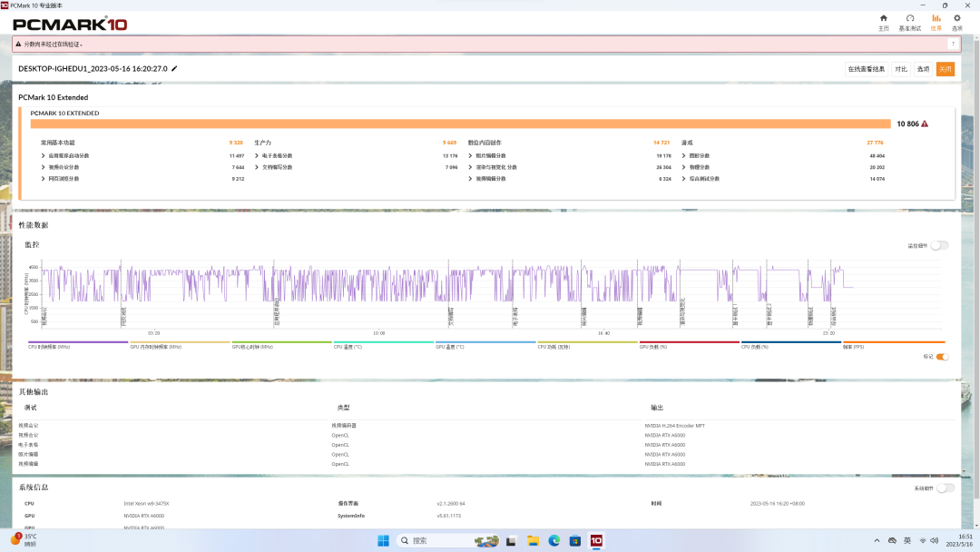Toggle CPU 时钟频率 (MHz) purple legend
Viewport: 980px width, 552px height.
pyautogui.click(x=77, y=344)
